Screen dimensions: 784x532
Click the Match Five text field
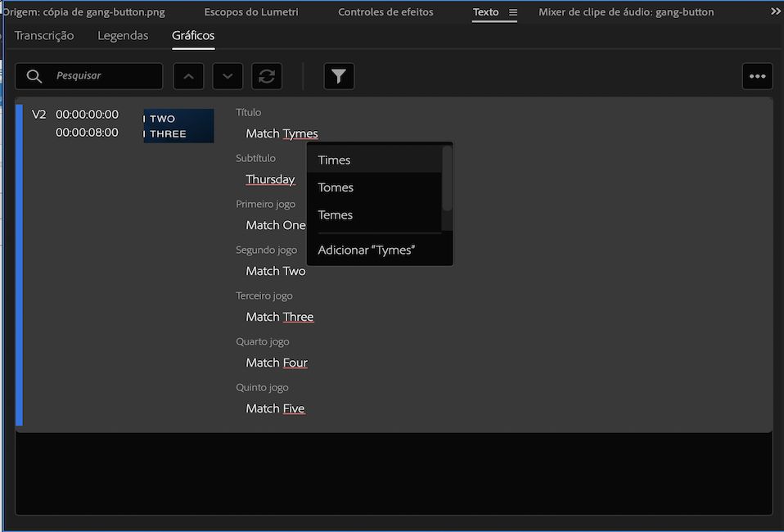[276, 408]
